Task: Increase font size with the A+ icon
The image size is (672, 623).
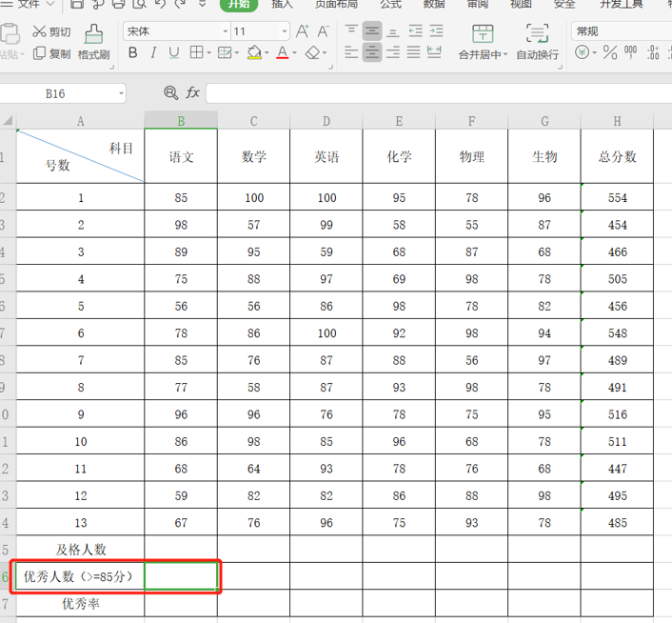Action: pyautogui.click(x=302, y=31)
